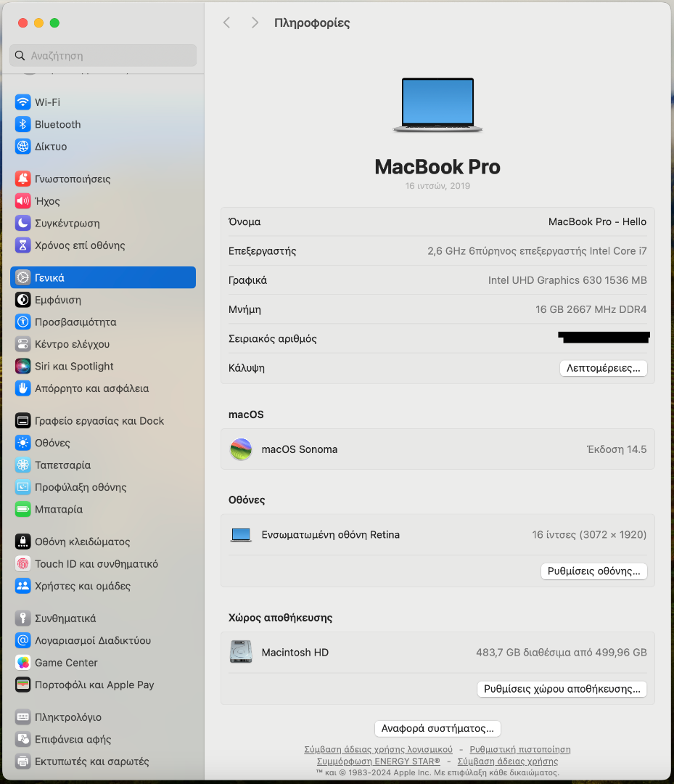The height and width of the screenshot is (784, 674).
Task: Click the MacBook Pro - Hello name value
Action: tap(597, 221)
